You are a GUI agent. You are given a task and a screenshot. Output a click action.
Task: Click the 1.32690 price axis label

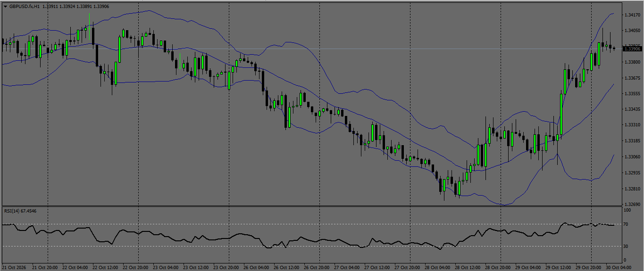(x=632, y=205)
